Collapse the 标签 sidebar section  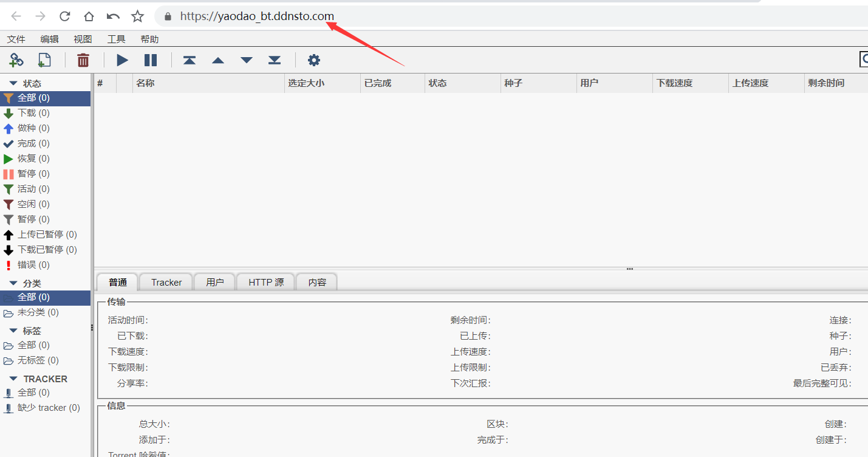coord(13,331)
